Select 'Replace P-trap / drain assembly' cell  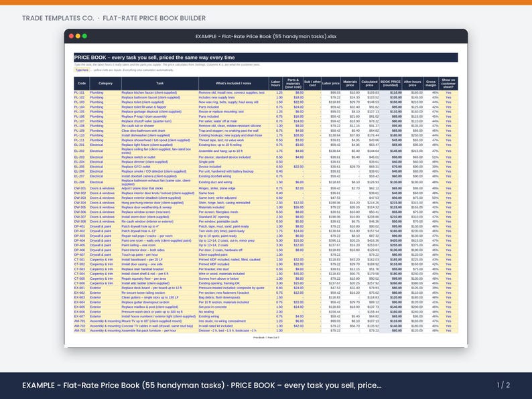coord(160,116)
